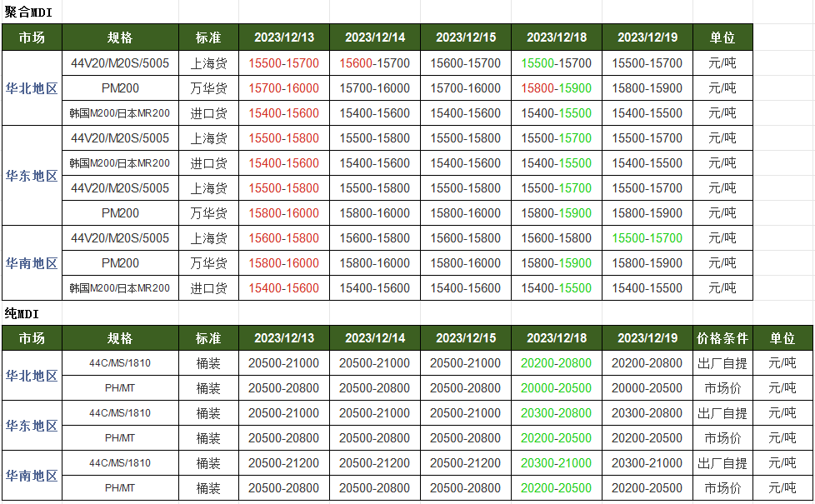Click the "2023/12/13" header in 聚合MDI table
The image size is (815, 504).
284,37
